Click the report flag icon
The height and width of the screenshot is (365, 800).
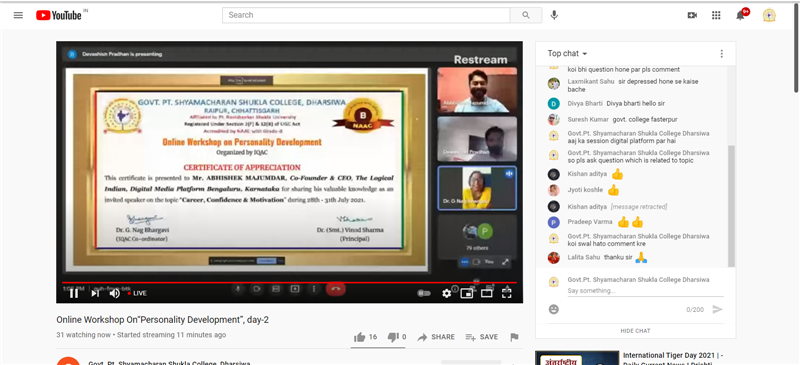[514, 337]
